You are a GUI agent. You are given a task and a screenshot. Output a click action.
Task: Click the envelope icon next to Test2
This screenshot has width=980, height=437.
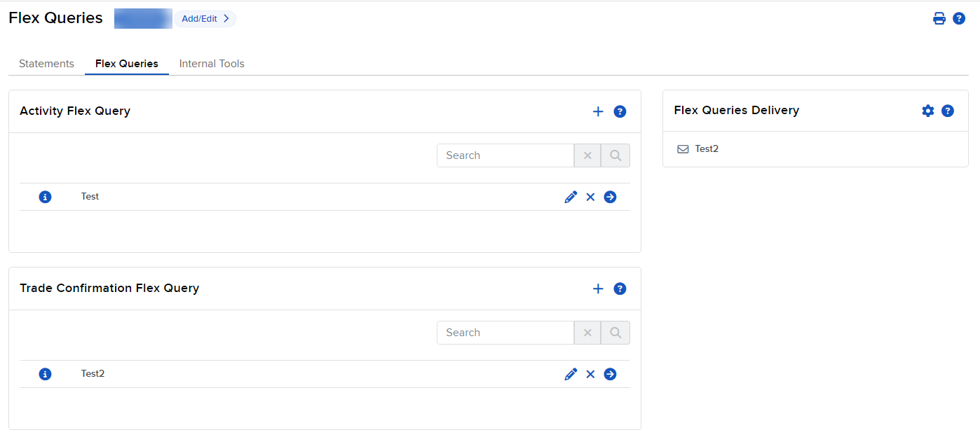click(x=683, y=149)
